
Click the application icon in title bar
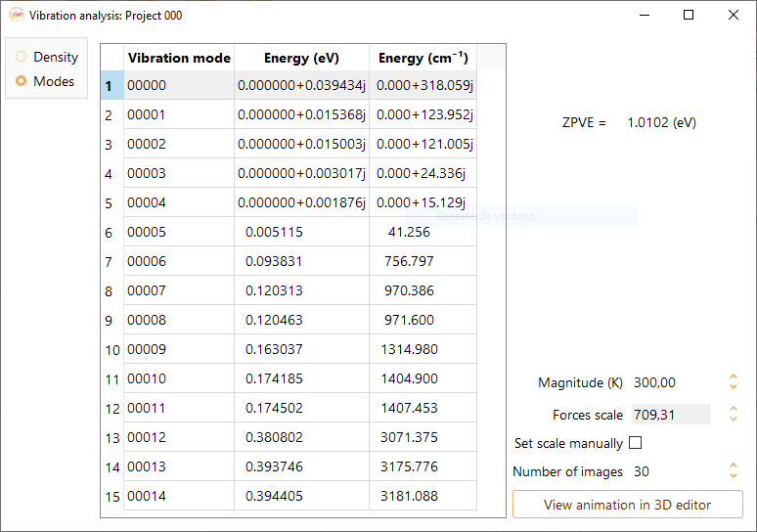(17, 15)
